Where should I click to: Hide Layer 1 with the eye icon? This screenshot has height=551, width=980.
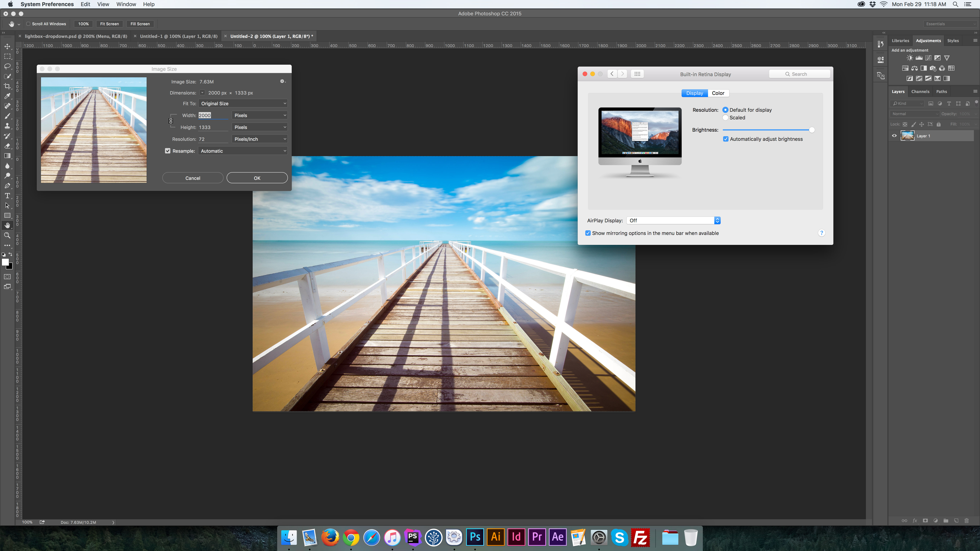tap(894, 136)
